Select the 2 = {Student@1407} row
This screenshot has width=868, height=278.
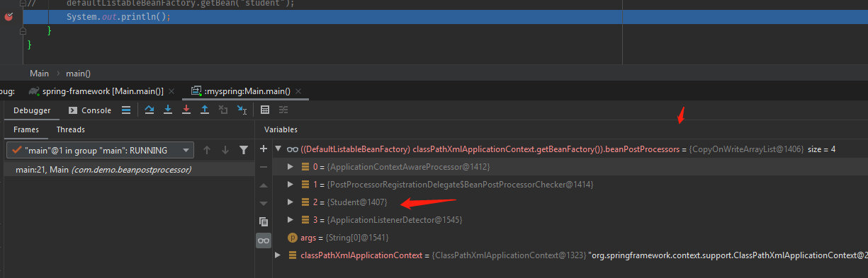[570, 202]
